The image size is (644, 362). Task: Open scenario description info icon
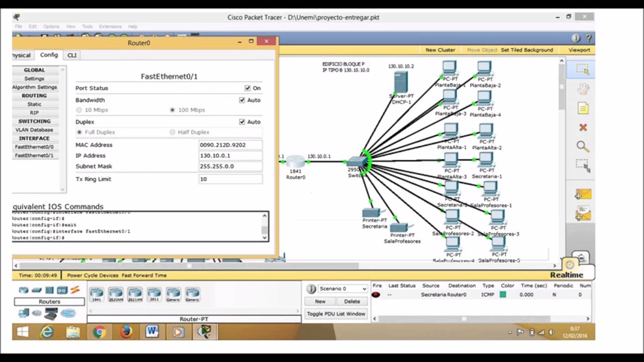(311, 289)
